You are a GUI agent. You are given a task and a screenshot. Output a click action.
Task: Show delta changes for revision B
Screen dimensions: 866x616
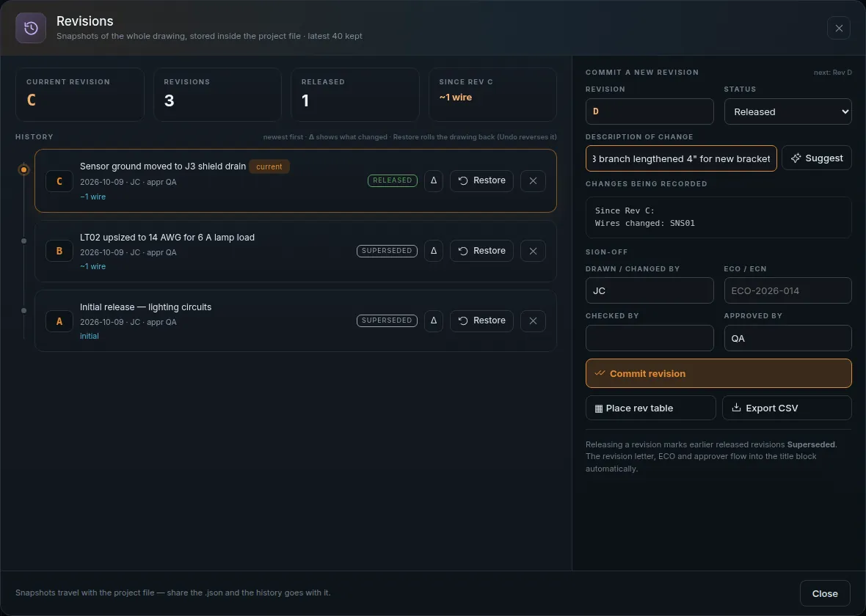(x=434, y=251)
